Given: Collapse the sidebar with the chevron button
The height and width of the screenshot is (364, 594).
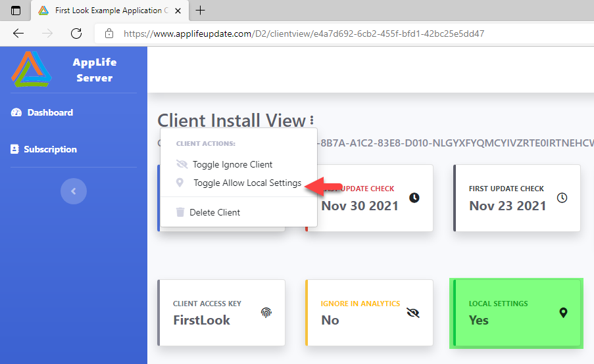Looking at the screenshot, I should [x=74, y=191].
